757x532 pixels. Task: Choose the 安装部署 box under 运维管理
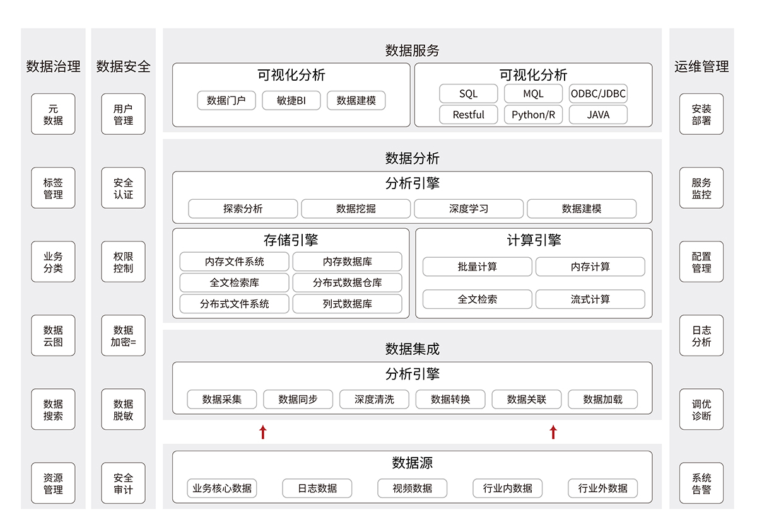[x=701, y=114]
